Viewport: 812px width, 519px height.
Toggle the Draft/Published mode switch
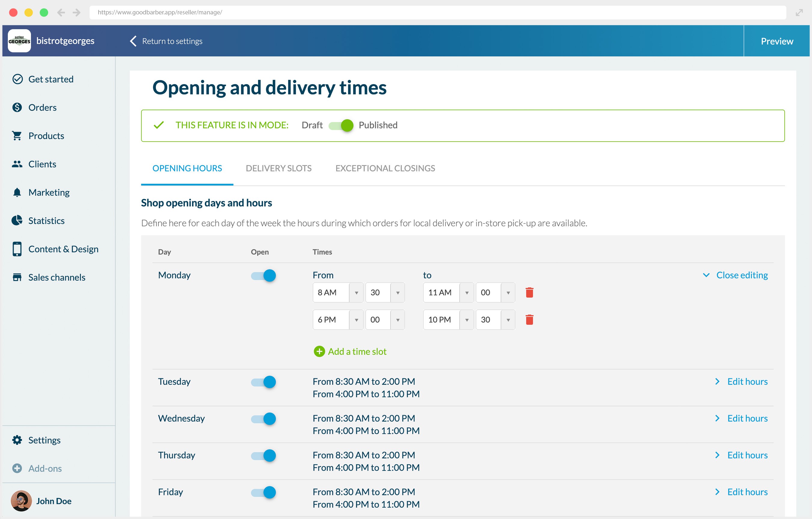pos(341,125)
